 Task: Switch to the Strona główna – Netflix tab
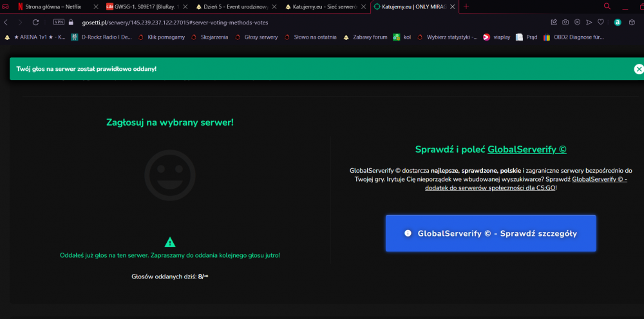tap(53, 7)
